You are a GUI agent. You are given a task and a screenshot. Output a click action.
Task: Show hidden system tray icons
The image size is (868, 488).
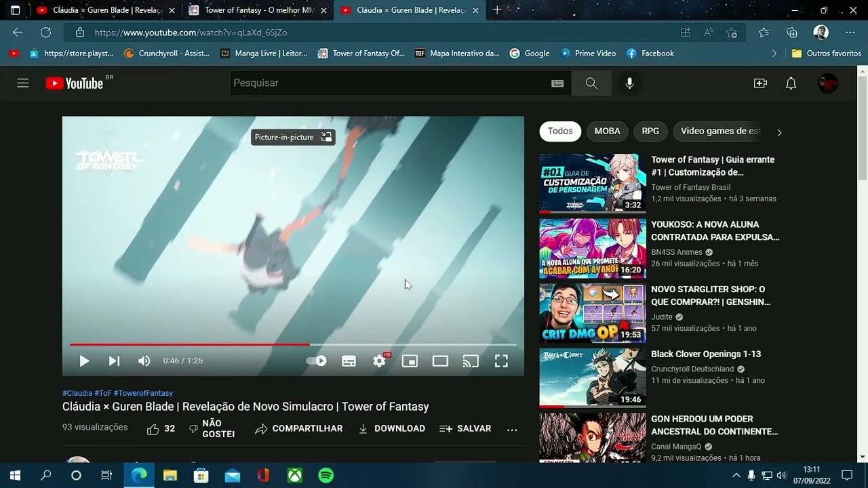[x=736, y=475]
